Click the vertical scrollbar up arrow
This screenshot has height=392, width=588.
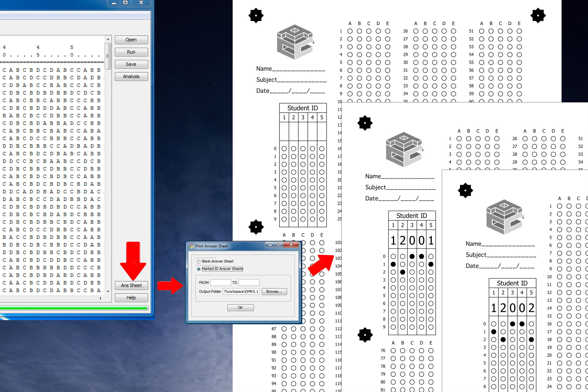[108, 39]
